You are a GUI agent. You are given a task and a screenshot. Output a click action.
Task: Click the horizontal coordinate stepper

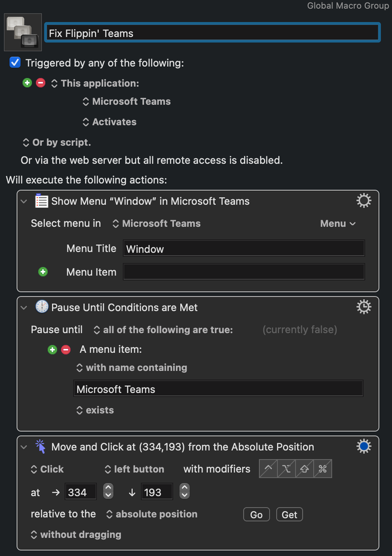[108, 491]
